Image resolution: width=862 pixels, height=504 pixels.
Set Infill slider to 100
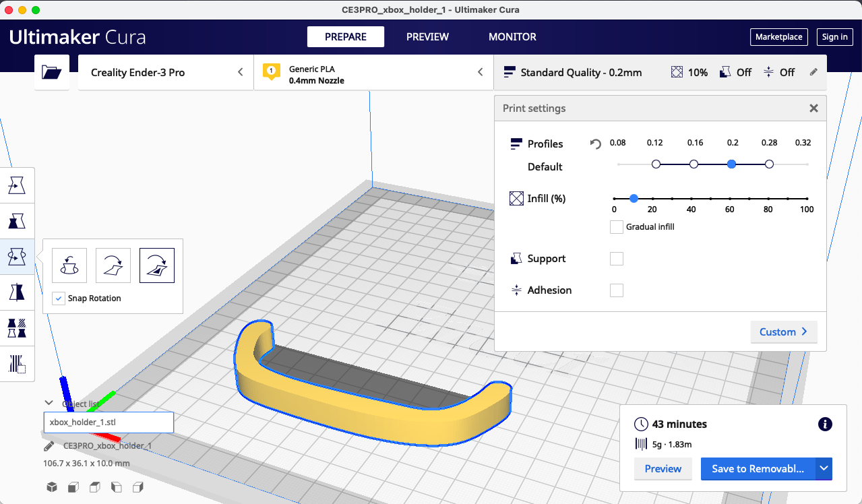click(807, 198)
